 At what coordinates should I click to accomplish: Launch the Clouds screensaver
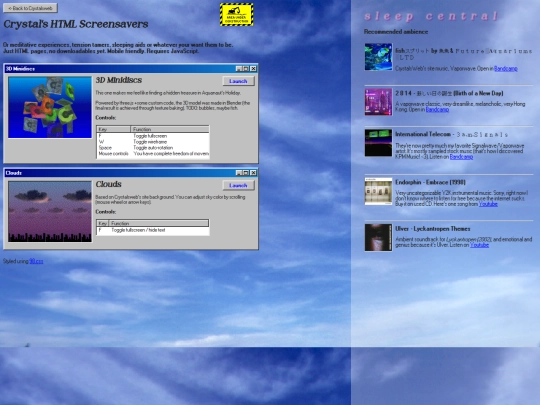238,185
